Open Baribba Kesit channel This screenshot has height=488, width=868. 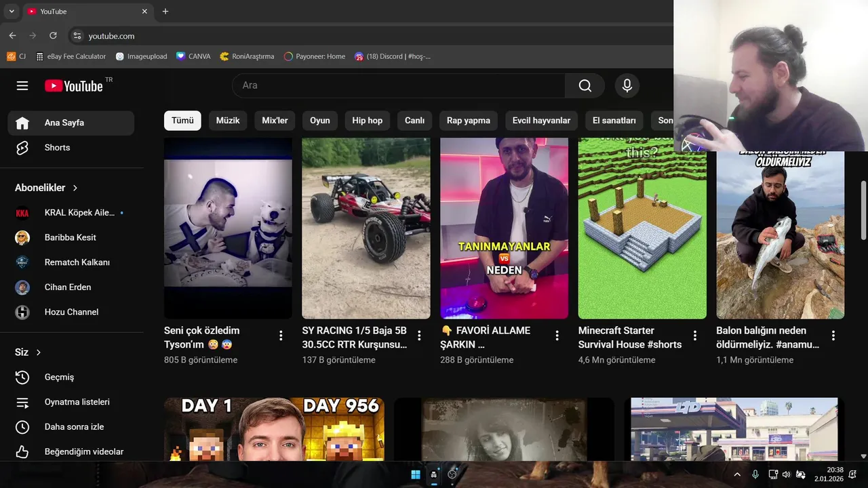[71, 237]
